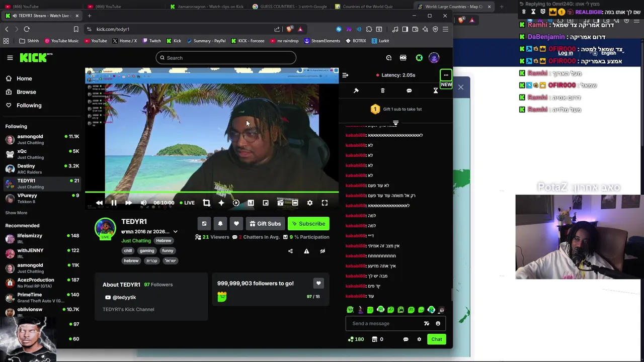The image size is (644, 362).
Task: Click the Gift Subs button
Action: click(x=265, y=224)
